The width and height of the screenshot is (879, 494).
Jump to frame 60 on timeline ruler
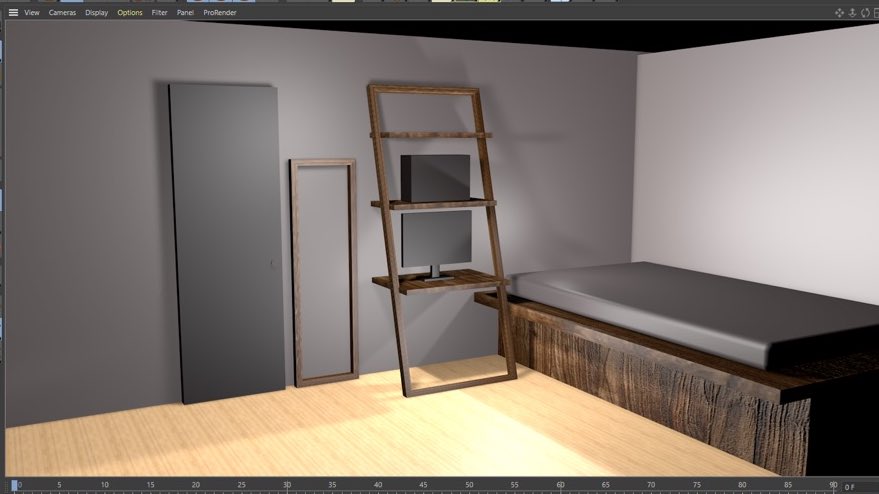point(560,485)
